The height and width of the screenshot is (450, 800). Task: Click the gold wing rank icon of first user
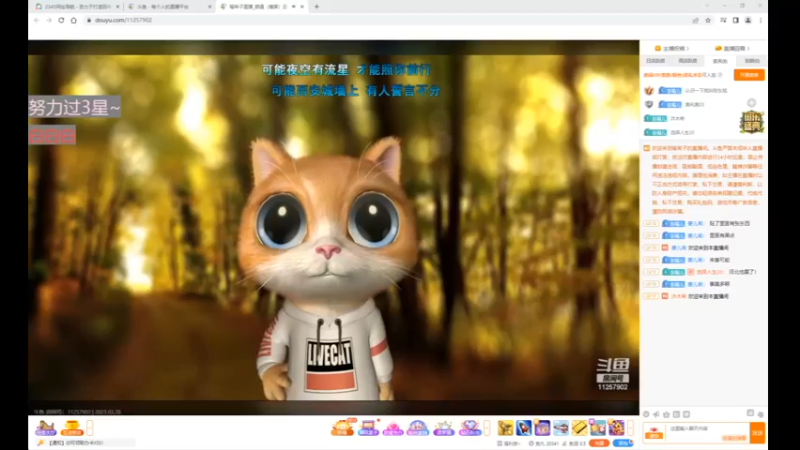[x=649, y=90]
